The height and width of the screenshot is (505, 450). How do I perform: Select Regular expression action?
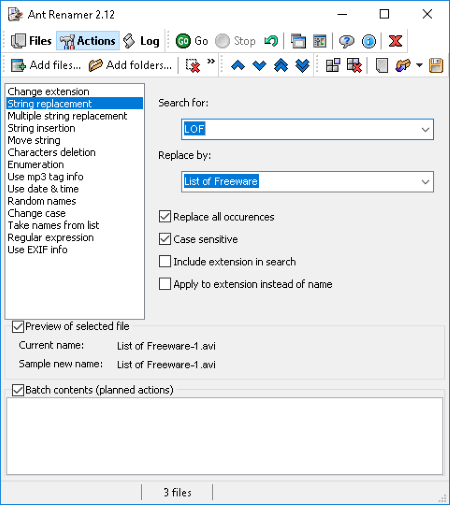[x=74, y=237]
